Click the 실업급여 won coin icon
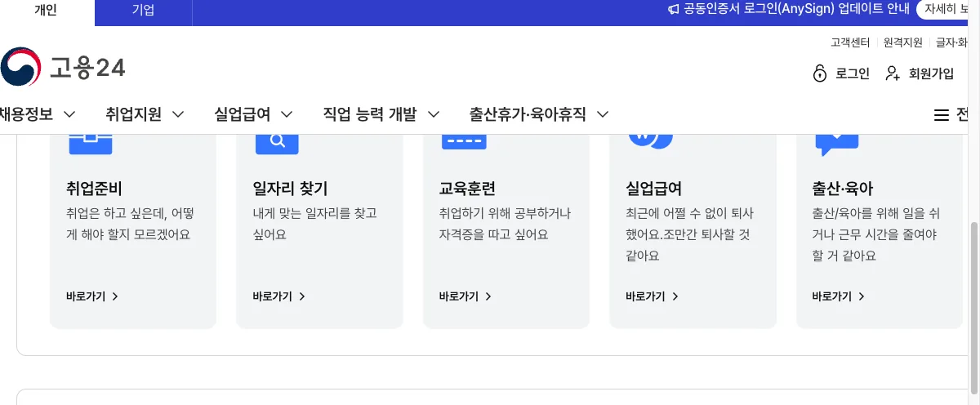This screenshot has height=405, width=980. (650, 141)
